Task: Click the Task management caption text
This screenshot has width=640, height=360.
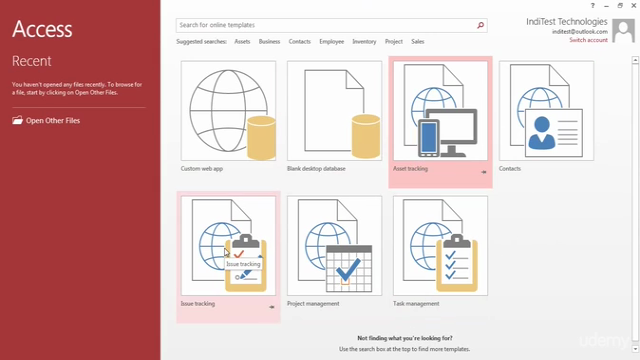Action: 416,304
